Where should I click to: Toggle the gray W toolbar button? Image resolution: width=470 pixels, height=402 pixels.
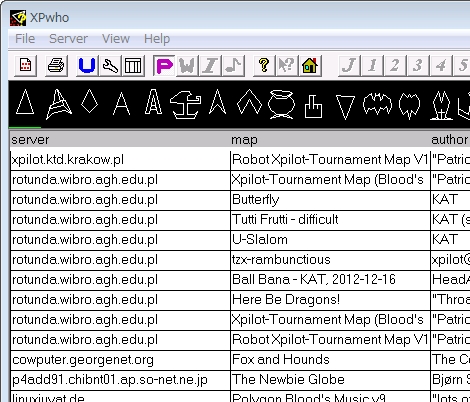(x=187, y=65)
